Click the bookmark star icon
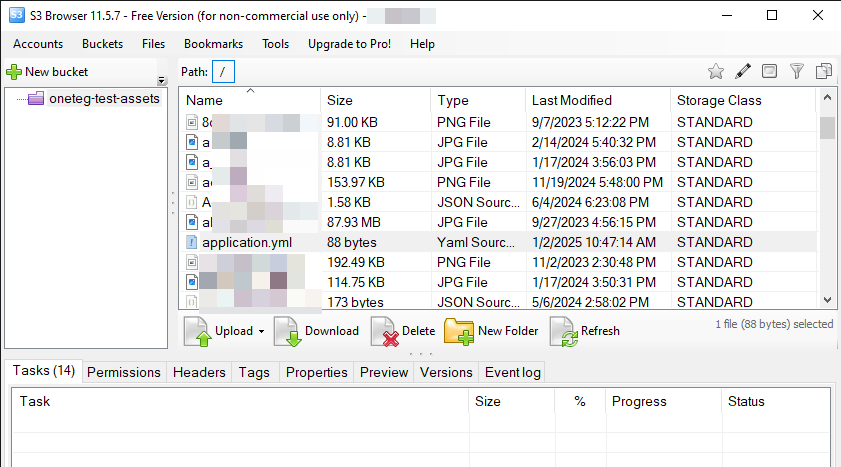Screen dimensions: 841x467 pos(716,71)
